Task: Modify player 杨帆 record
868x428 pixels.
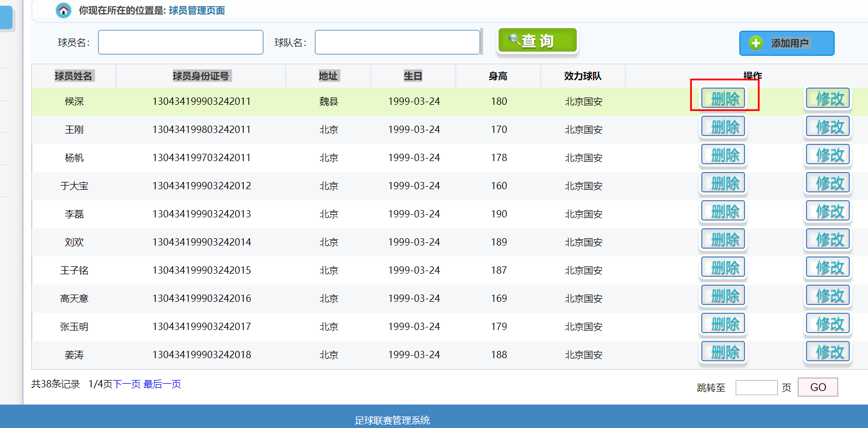Action: 828,154
